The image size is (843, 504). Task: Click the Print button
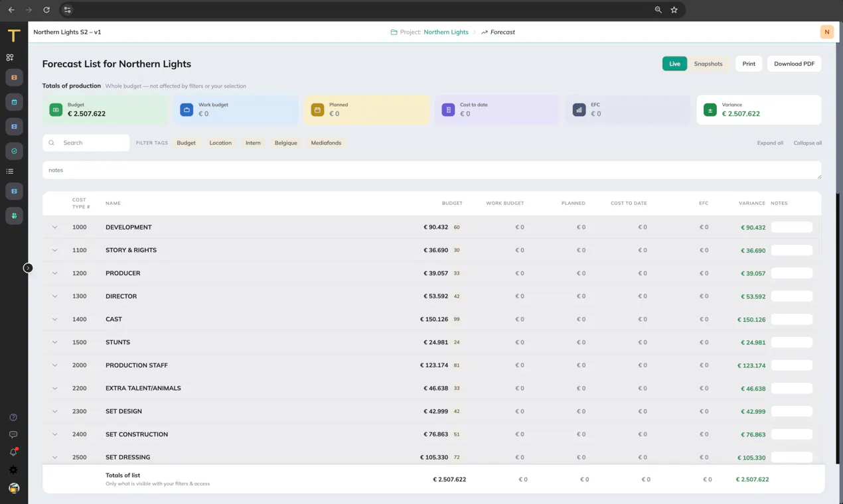click(x=749, y=64)
